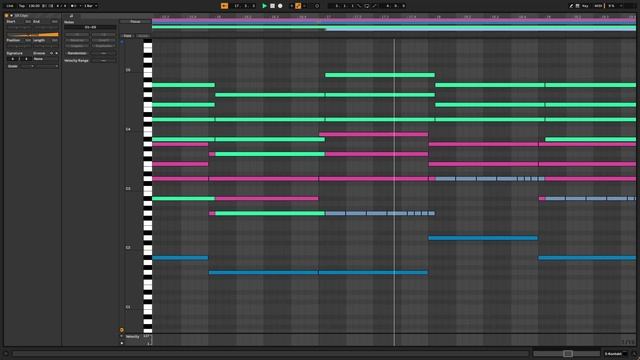Click the bottom-left corner panel toggle icon
The image size is (640, 360).
(x=6, y=354)
